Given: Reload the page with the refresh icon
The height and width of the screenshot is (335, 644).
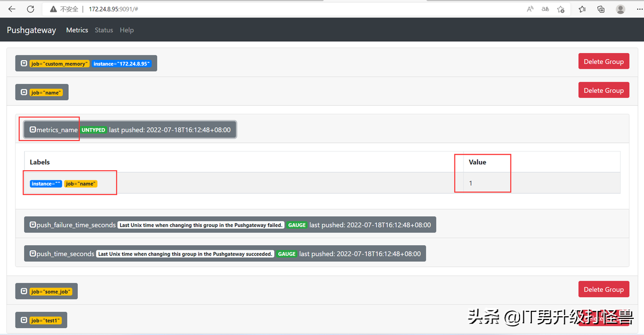Looking at the screenshot, I should [31, 9].
